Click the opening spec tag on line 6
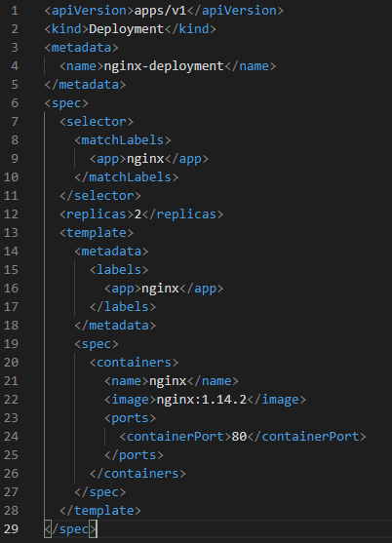 [66, 103]
